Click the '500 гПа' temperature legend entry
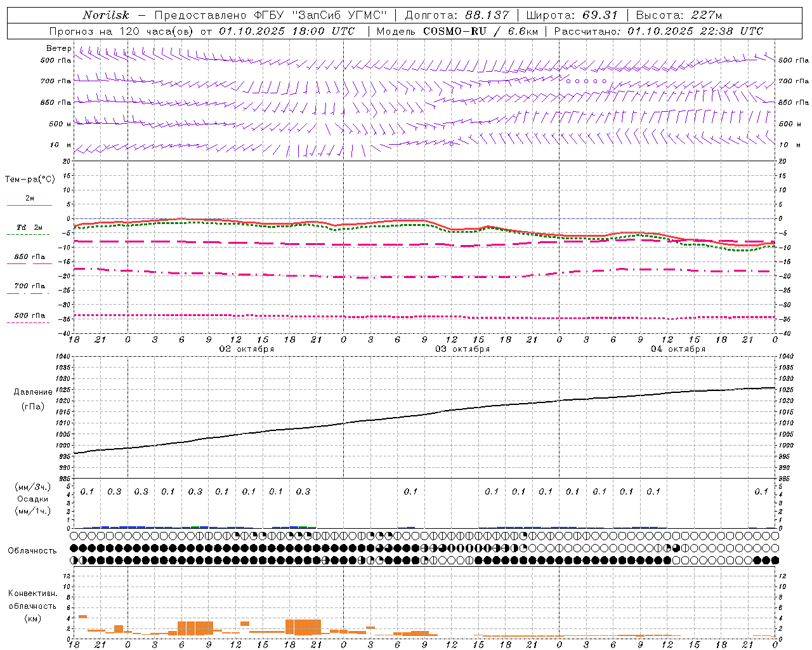The width and height of the screenshot is (812, 650). [30, 315]
